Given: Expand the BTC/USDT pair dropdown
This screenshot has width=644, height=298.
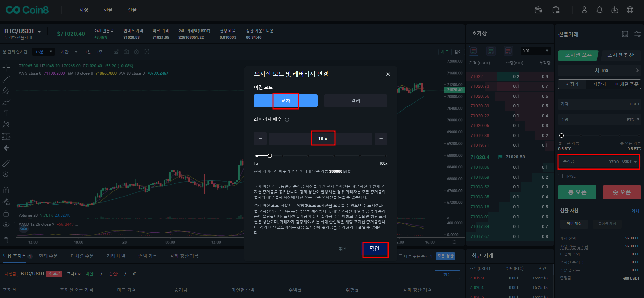Looking at the screenshot, I should [x=39, y=31].
